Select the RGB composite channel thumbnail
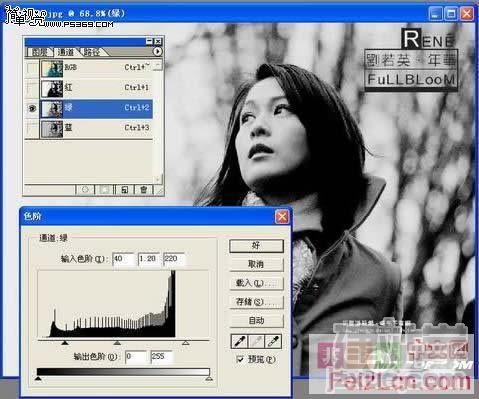The height and width of the screenshot is (399, 479). tap(52, 68)
